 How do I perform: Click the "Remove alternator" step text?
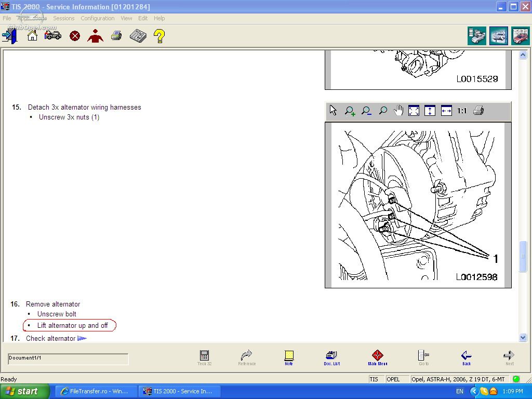pos(53,304)
